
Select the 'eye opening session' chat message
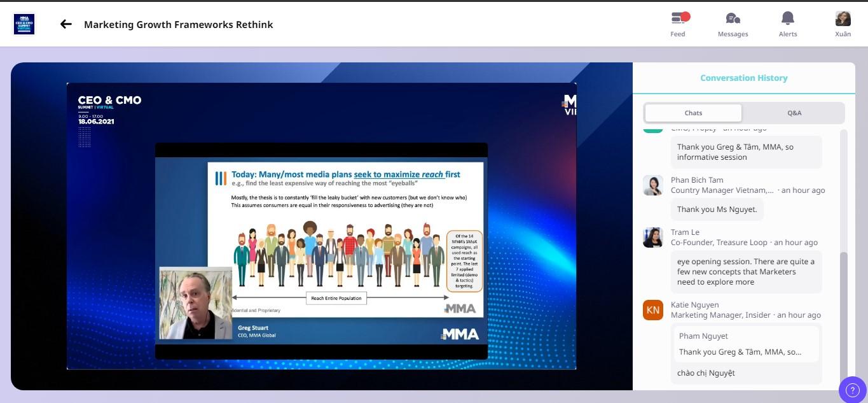(x=746, y=272)
